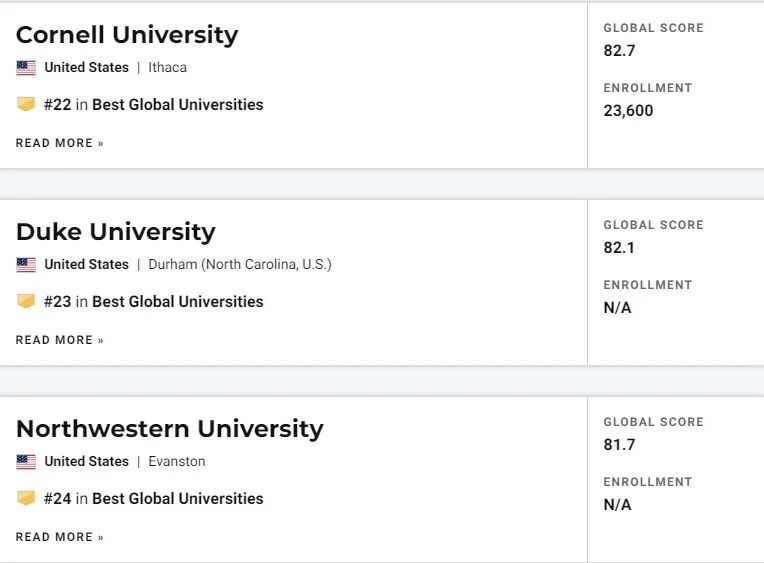The height and width of the screenshot is (563, 764).
Task: Click the US flag icon beside Cornell
Action: tap(26, 68)
